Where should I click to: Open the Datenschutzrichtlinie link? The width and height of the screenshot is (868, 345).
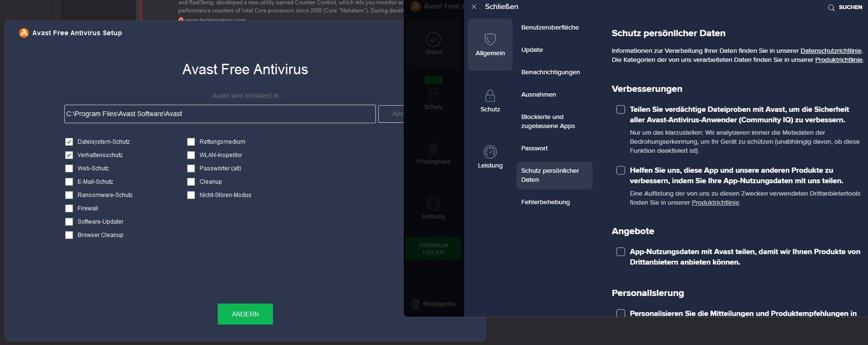[x=831, y=51]
